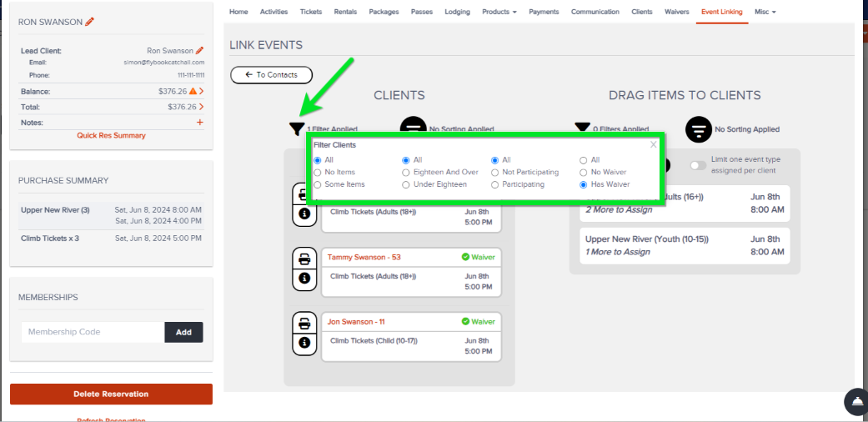
Task: Open the items sorting icon near No Sorting Applied
Action: pos(699,129)
